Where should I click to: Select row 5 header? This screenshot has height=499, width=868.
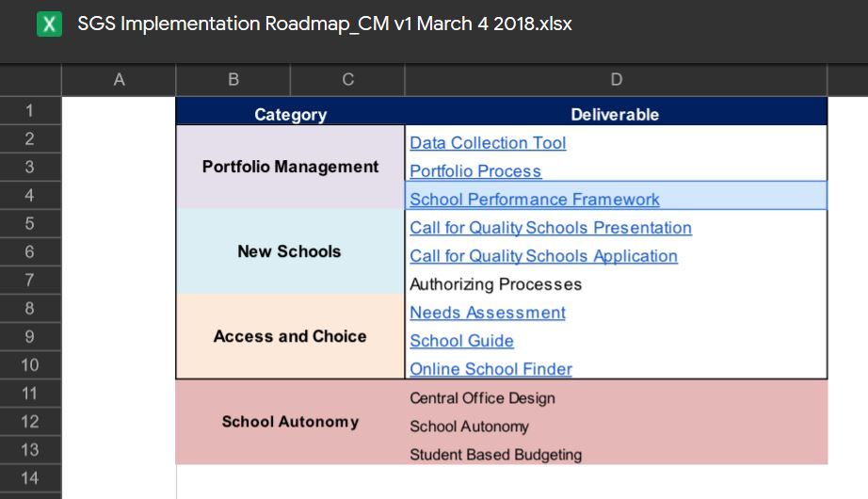[x=30, y=224]
